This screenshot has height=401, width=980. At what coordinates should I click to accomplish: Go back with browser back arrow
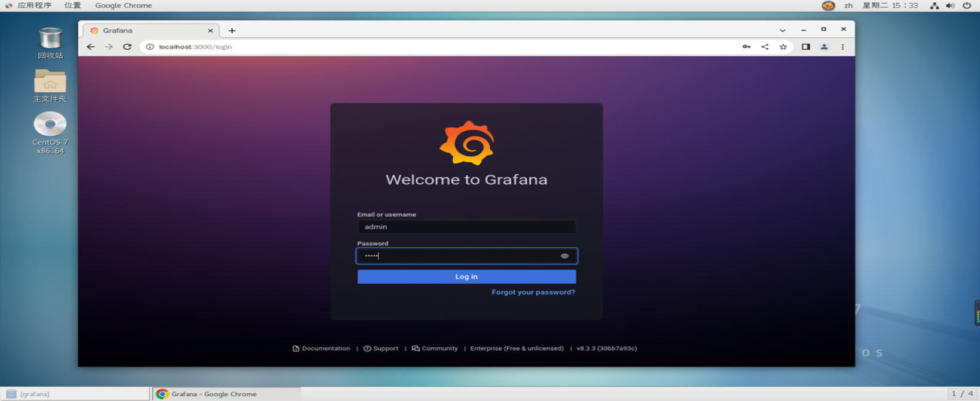click(x=90, y=47)
